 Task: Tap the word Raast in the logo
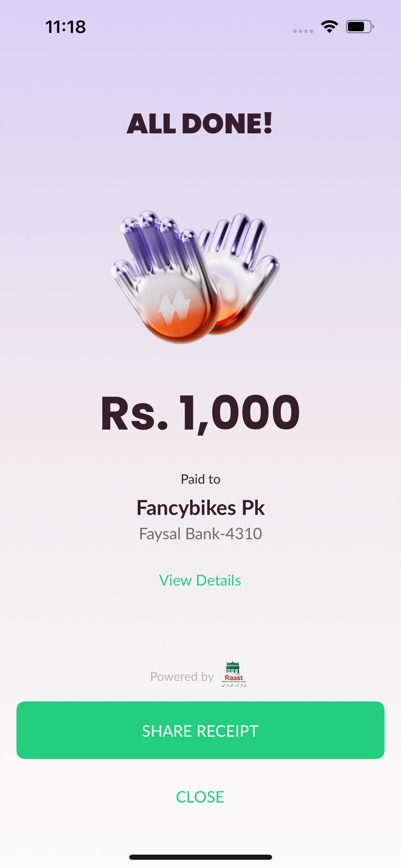tap(234, 678)
